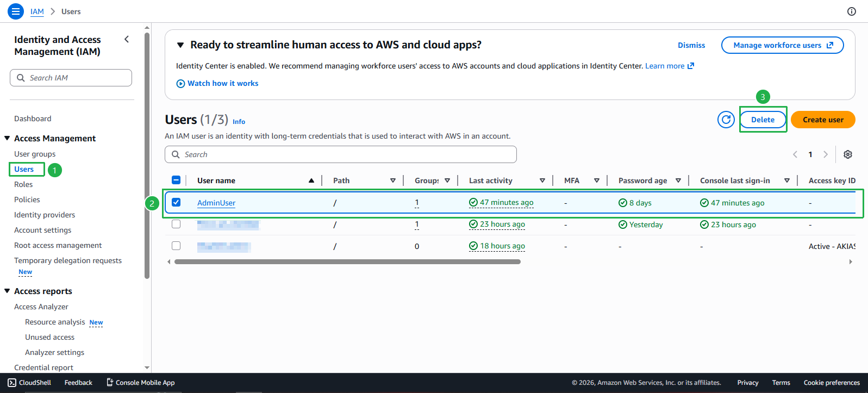Open Root access management
Image resolution: width=868 pixels, height=393 pixels.
point(58,245)
